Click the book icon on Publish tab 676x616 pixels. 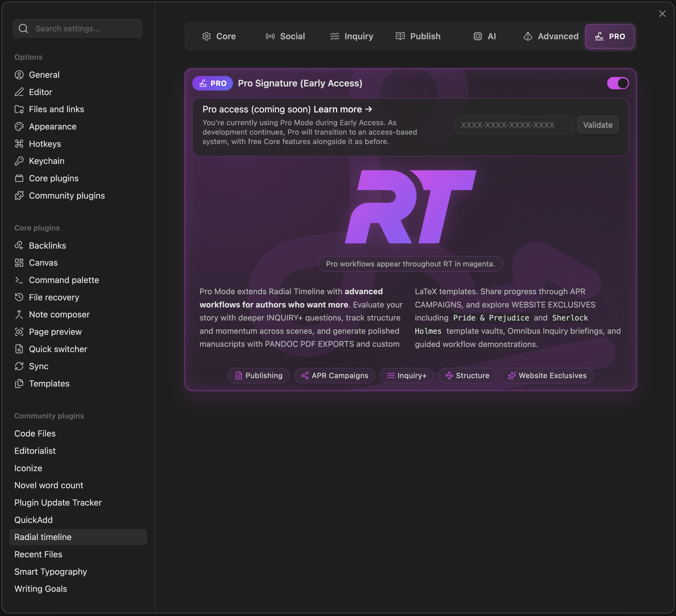400,36
